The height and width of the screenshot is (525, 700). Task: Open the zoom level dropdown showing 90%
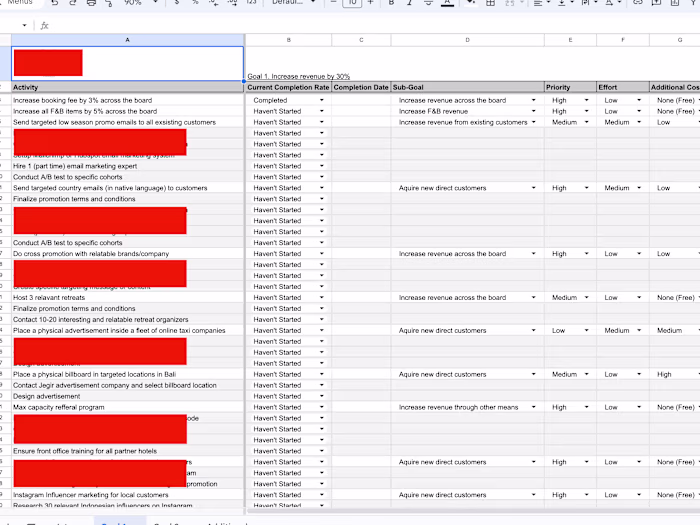coord(138,3)
